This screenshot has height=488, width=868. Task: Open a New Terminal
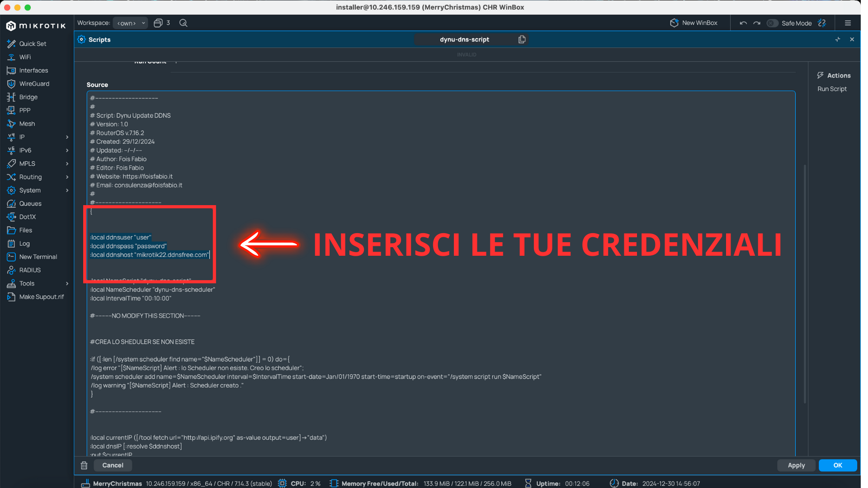point(38,257)
